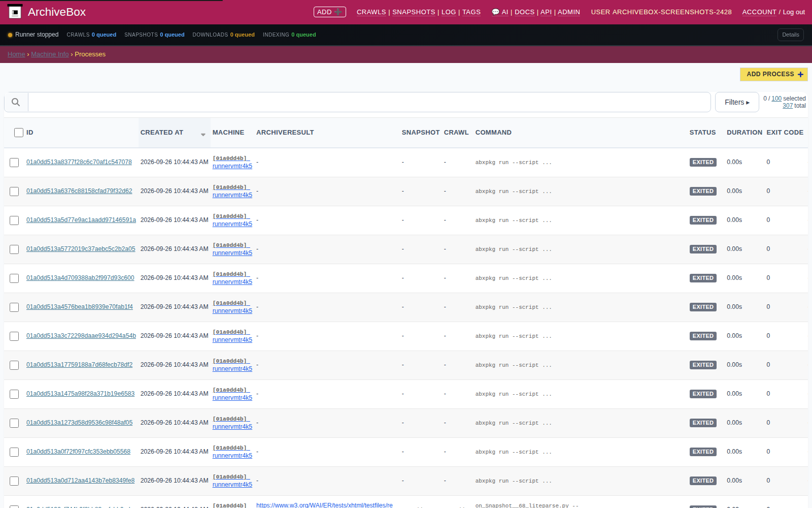Check row 01a0dd513a1475a98f28a371b19e6583

coord(14,394)
